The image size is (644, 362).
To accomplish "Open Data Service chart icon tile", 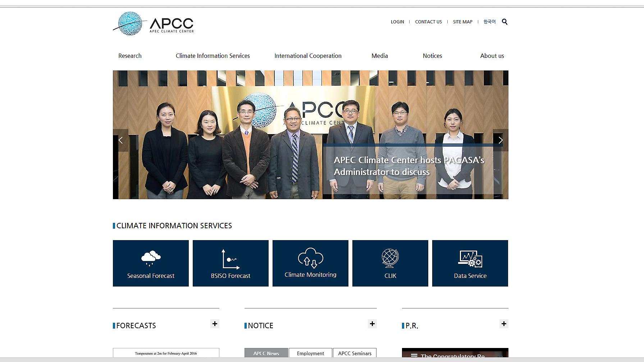I will tap(470, 263).
